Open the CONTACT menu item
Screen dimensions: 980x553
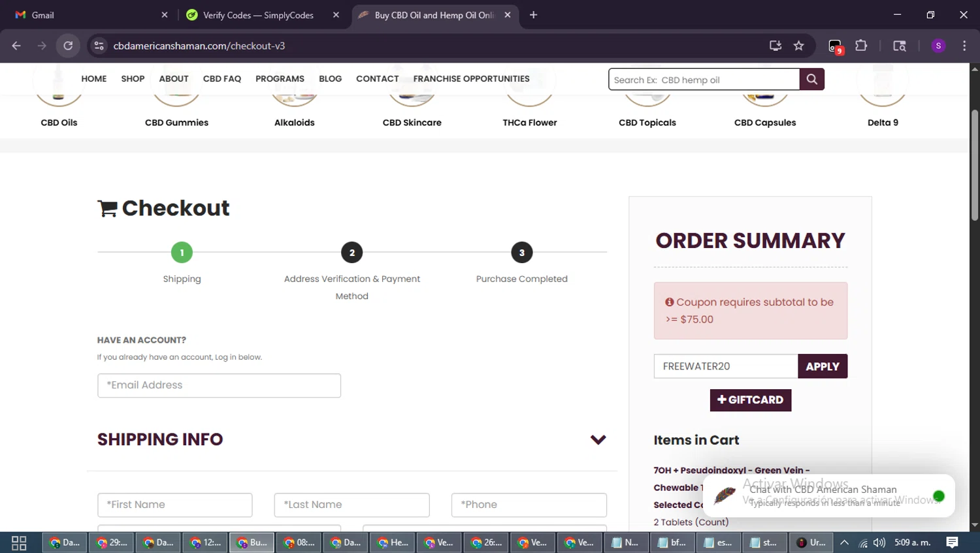click(x=377, y=78)
